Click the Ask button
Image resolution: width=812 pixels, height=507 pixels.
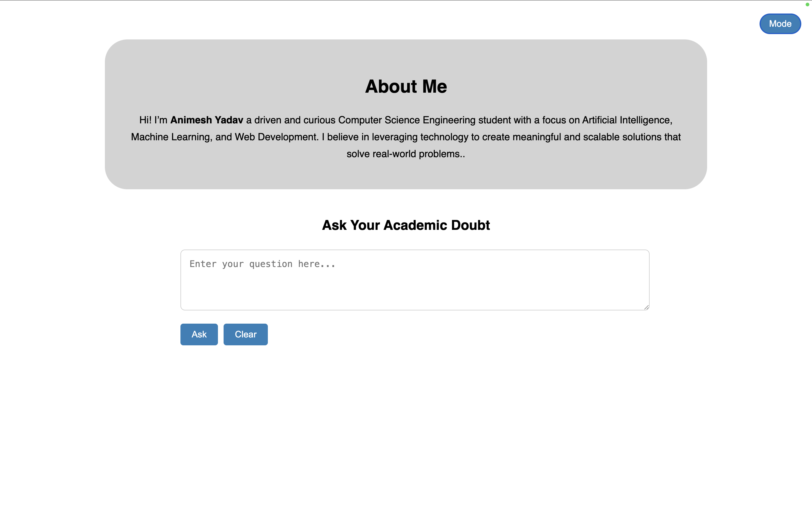coord(199,334)
